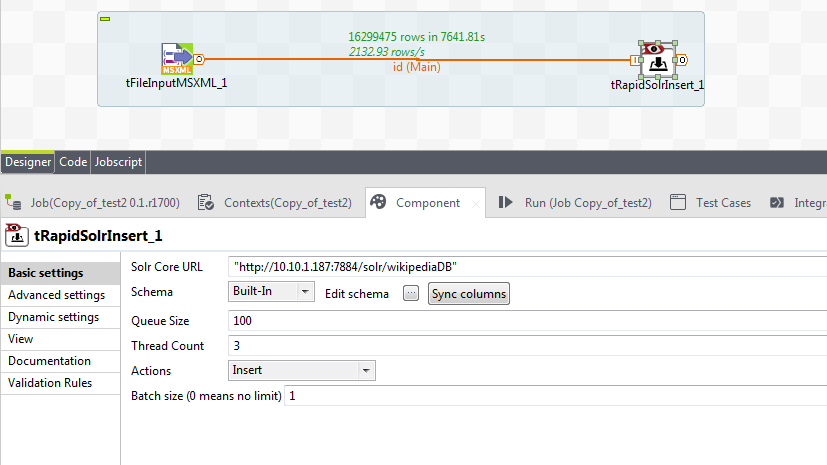The image size is (827, 465).
Task: Click the 16299475 rows statistics text
Action: point(416,37)
